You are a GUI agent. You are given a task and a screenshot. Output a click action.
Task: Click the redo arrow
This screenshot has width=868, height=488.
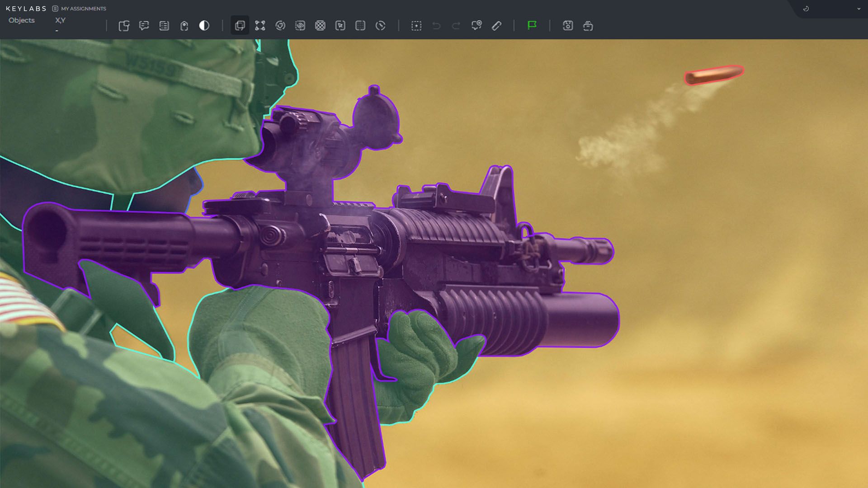(x=456, y=26)
